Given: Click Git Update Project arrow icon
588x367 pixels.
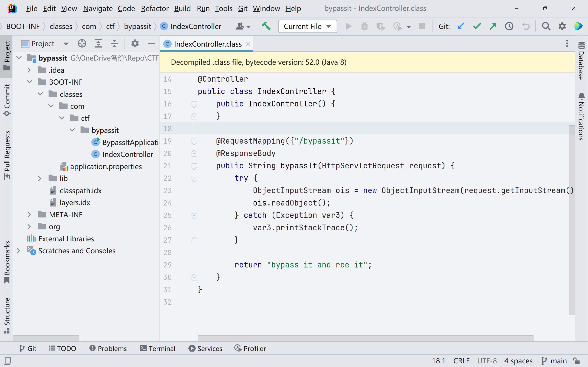Looking at the screenshot, I should click(461, 26).
